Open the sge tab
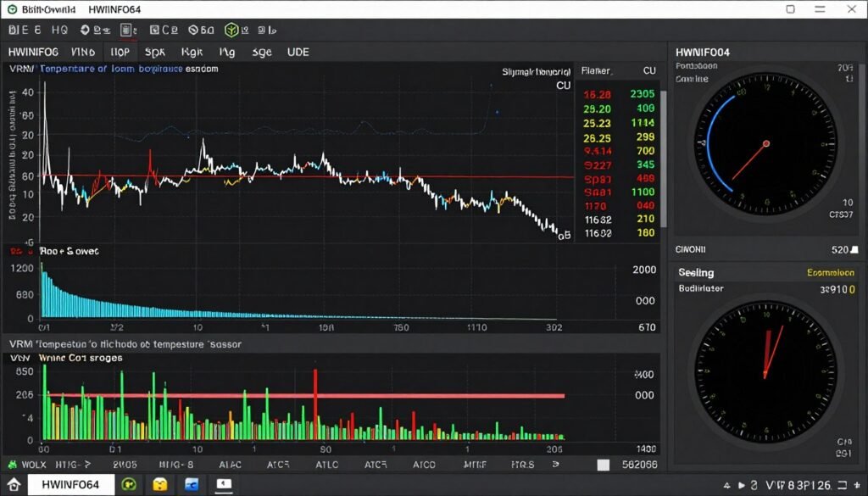 point(262,52)
